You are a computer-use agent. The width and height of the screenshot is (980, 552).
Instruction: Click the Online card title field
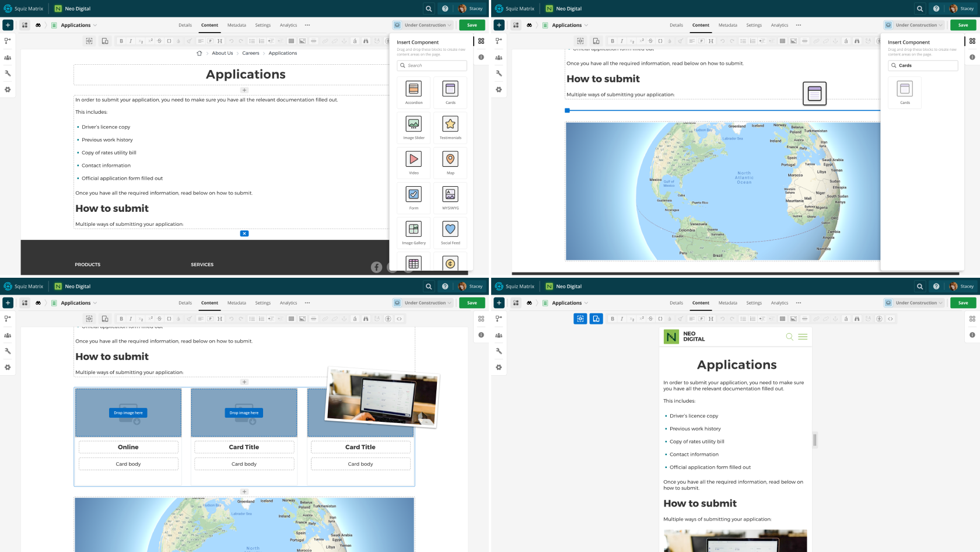(128, 447)
